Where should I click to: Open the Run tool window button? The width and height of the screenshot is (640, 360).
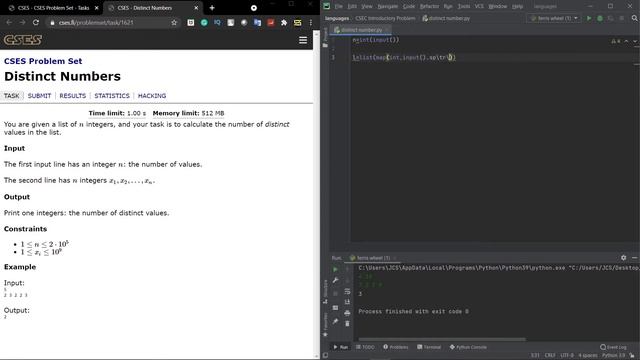point(340,347)
